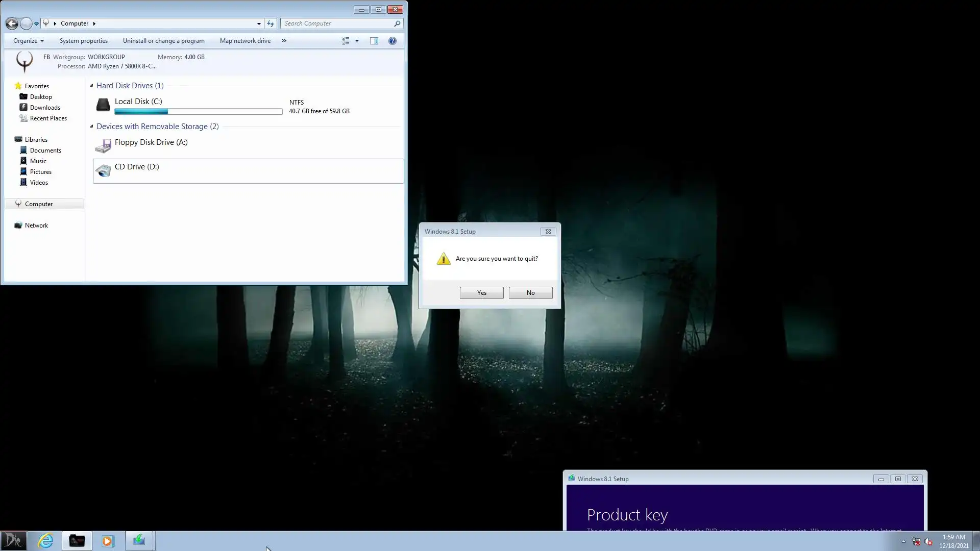Open the Organize dropdown menu

click(x=29, y=41)
